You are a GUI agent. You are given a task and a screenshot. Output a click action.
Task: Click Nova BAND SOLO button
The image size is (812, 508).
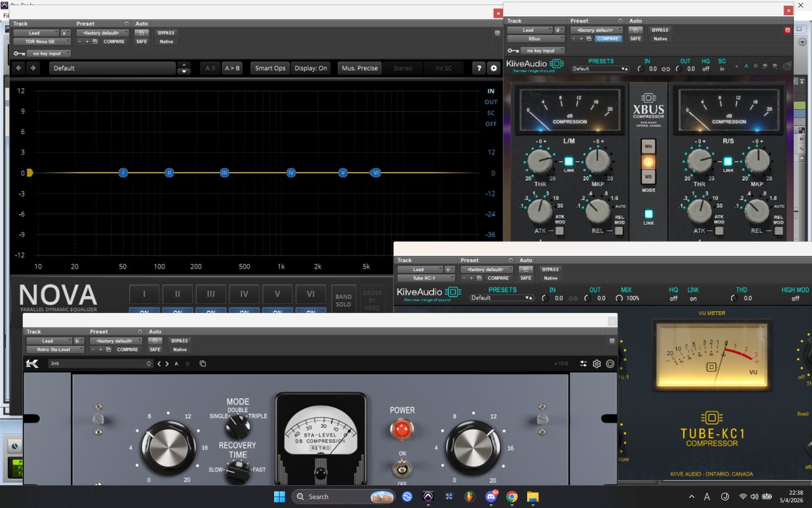point(344,301)
